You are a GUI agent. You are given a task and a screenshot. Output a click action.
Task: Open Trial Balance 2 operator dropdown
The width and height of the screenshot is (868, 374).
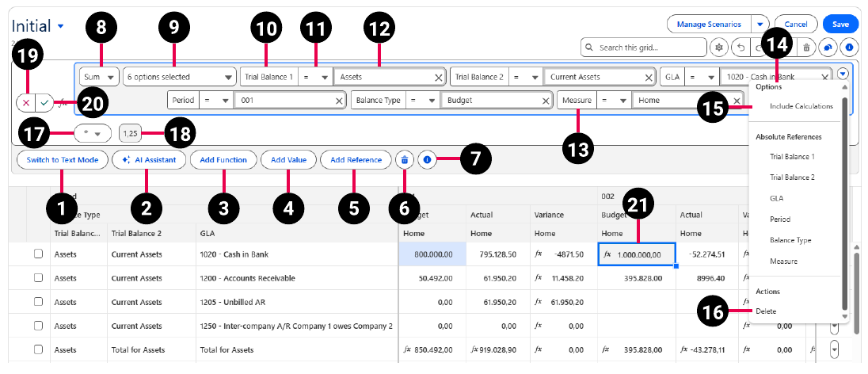tap(526, 78)
